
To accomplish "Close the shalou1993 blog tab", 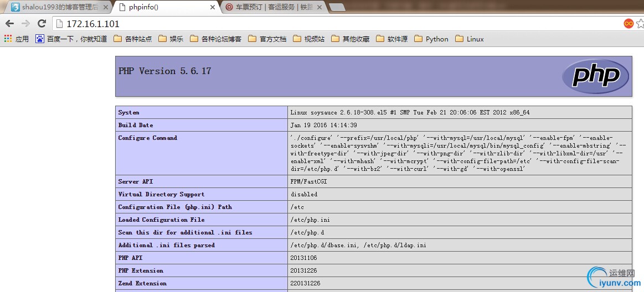I will point(106,7).
